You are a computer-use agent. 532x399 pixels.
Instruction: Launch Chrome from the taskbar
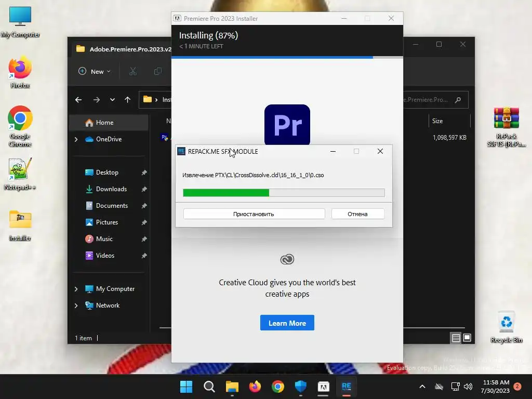pyautogui.click(x=278, y=387)
